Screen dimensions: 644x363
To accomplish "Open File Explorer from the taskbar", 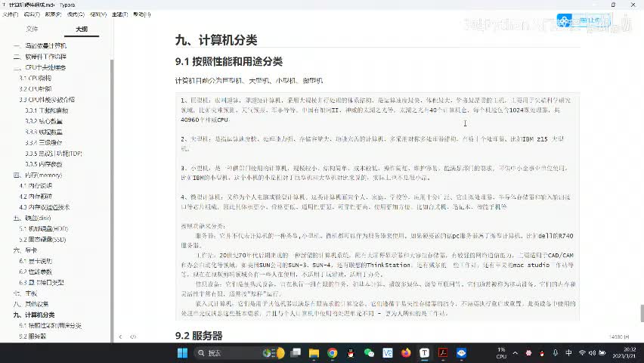I will (314, 352).
